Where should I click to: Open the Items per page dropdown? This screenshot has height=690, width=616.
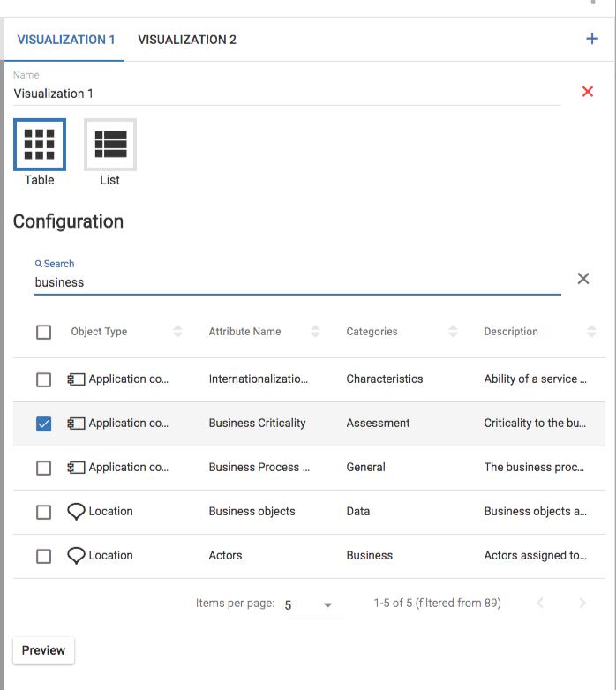click(313, 605)
